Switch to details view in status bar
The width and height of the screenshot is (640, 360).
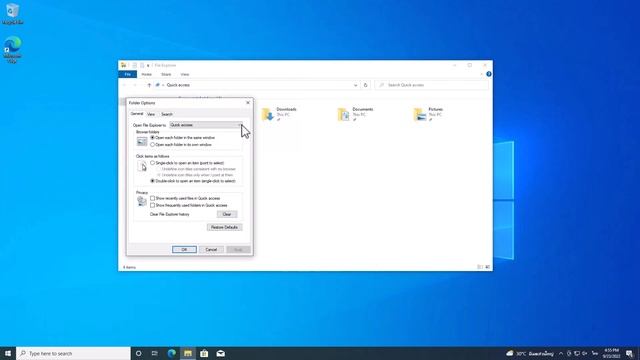click(x=480, y=267)
